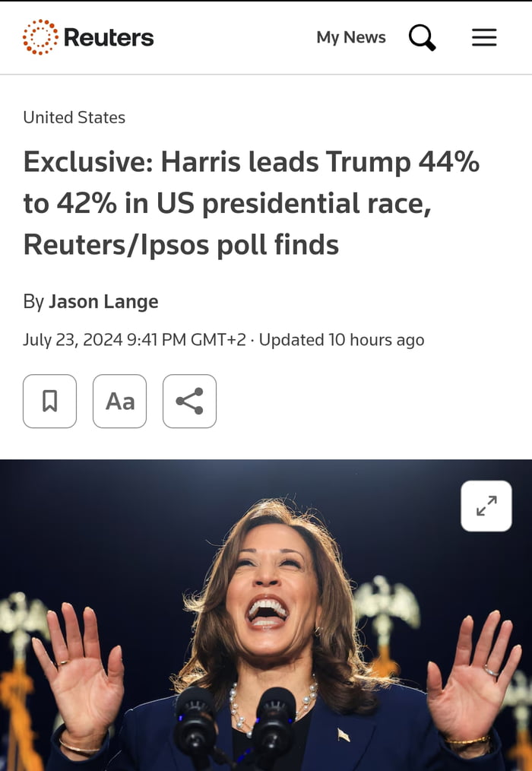Expand the hamburger navigation menu
The image size is (532, 771).
point(484,37)
